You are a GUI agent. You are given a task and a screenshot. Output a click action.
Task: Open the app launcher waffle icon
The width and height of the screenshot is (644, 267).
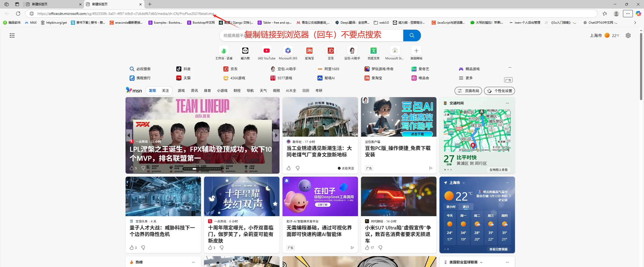click(x=12, y=35)
